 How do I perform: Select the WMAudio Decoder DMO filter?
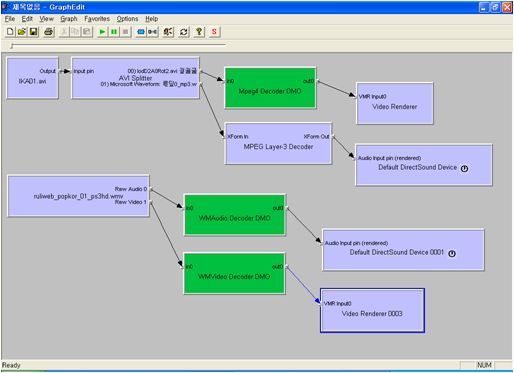[235, 215]
